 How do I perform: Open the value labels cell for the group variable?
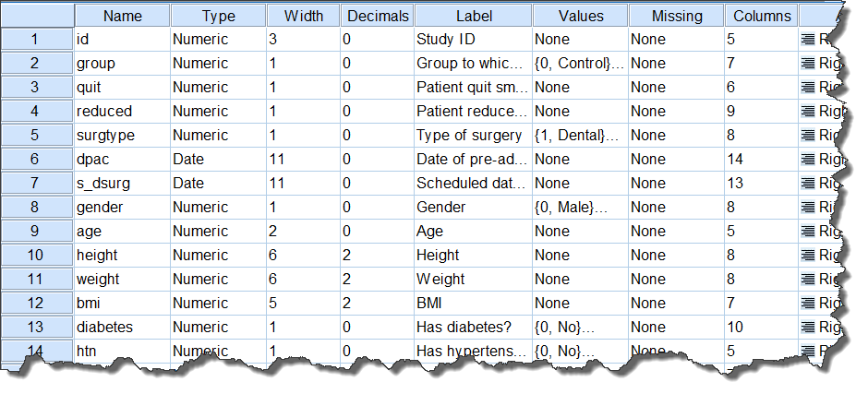580,64
